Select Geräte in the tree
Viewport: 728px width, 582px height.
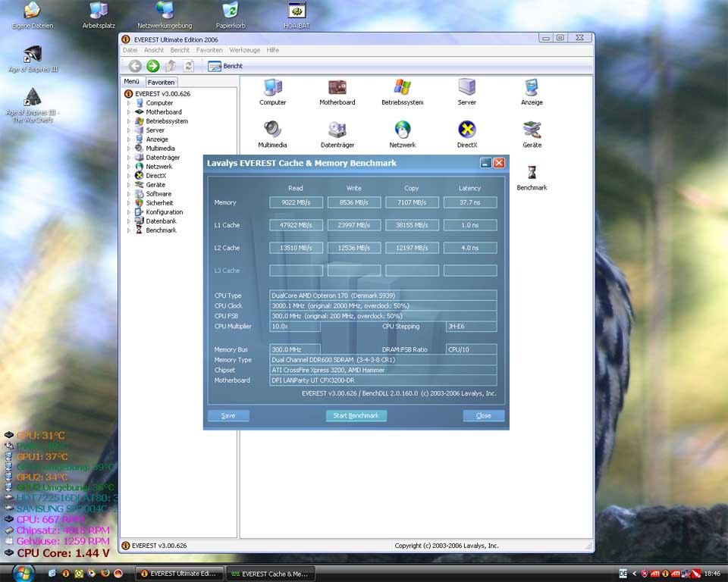(155, 185)
